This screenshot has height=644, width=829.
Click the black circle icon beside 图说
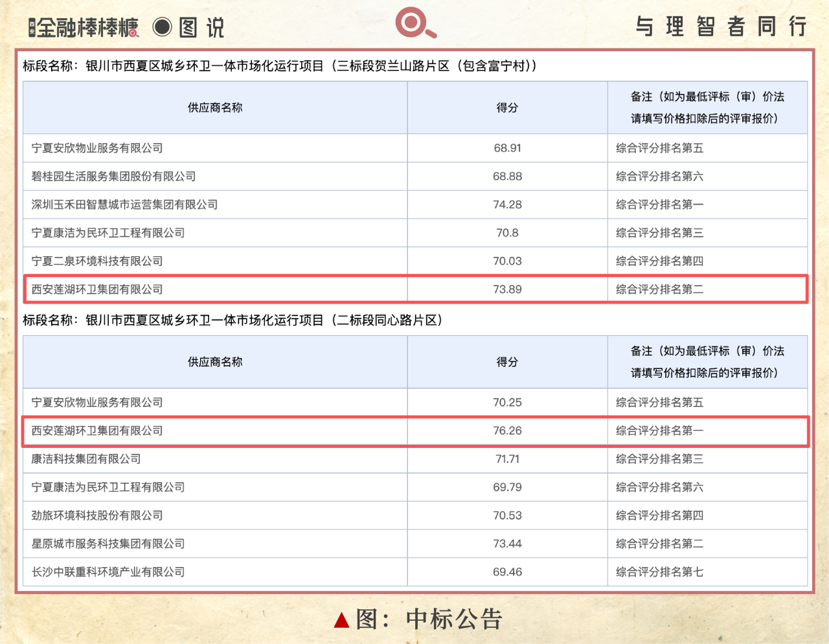(x=162, y=27)
